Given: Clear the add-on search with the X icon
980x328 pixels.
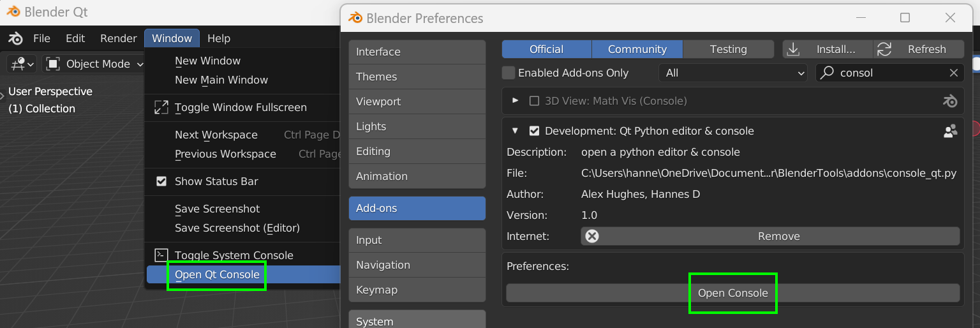Looking at the screenshot, I should pos(954,73).
